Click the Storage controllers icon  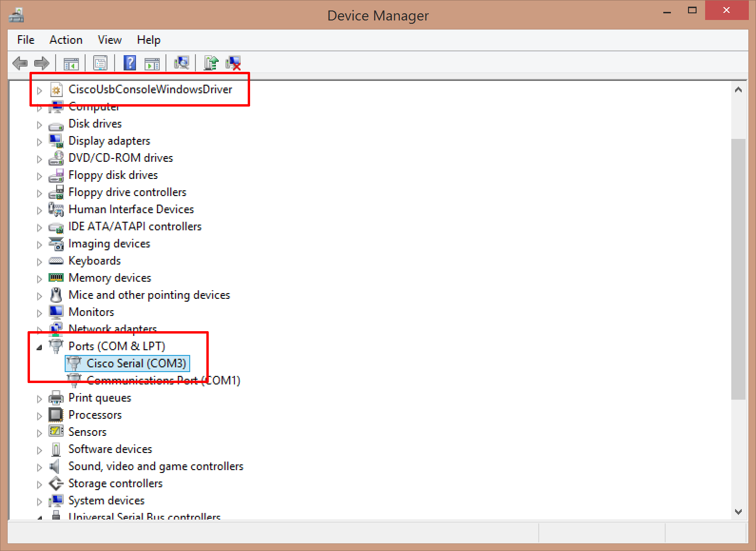(x=56, y=483)
